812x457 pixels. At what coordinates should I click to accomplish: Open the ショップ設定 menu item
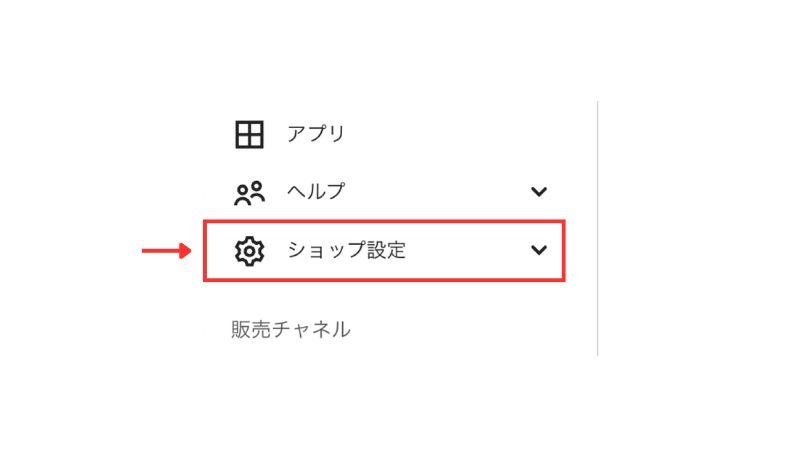coord(384,251)
